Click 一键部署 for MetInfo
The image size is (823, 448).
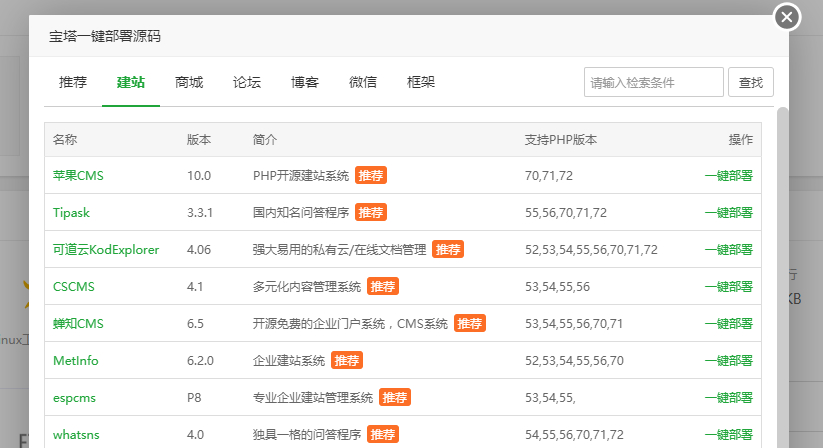click(729, 361)
